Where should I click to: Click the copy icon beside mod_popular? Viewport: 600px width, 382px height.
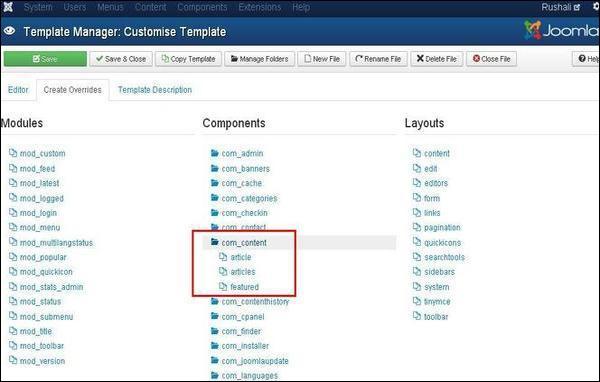13,257
